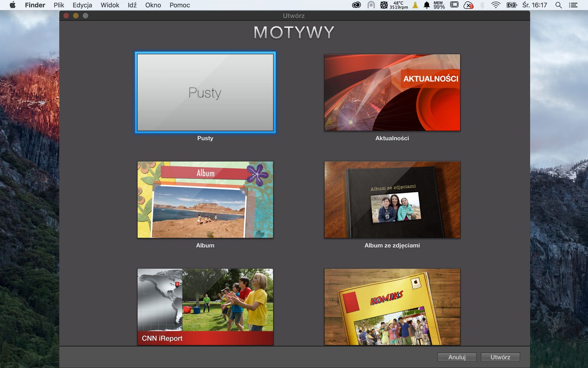Close the Utwórz window

[66, 16]
